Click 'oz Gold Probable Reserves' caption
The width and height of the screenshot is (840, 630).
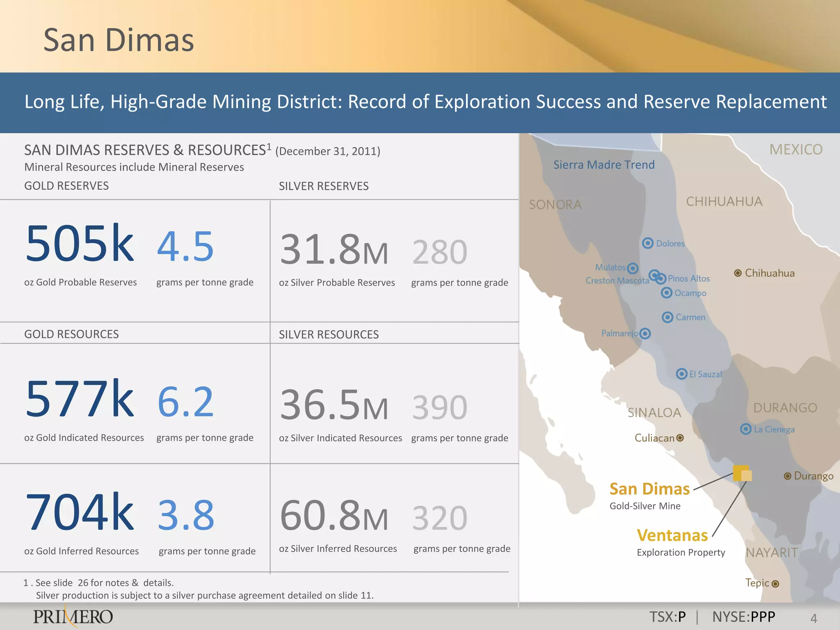pyautogui.click(x=80, y=282)
